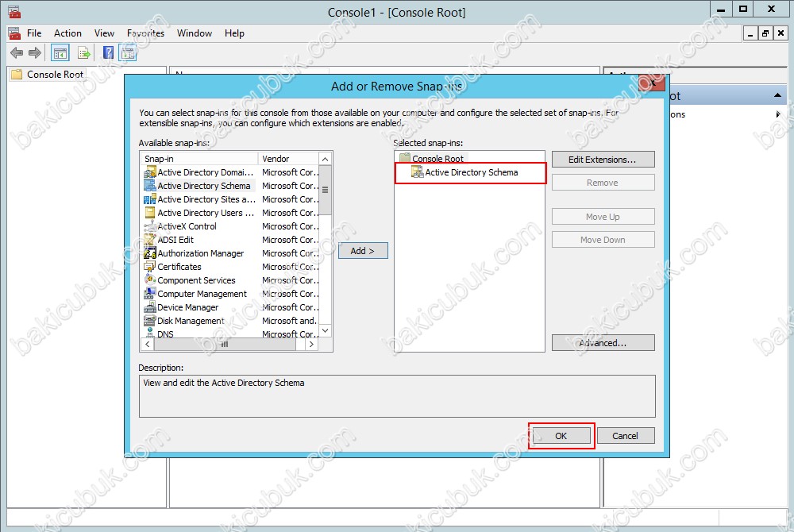794x532 pixels.
Task: Click the Certificates snap-in icon
Action: point(149,267)
